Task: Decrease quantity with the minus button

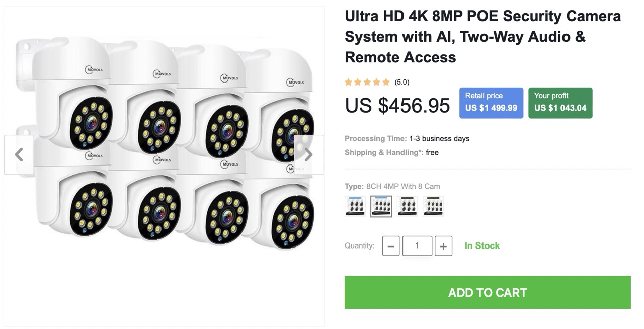Action: 391,246
